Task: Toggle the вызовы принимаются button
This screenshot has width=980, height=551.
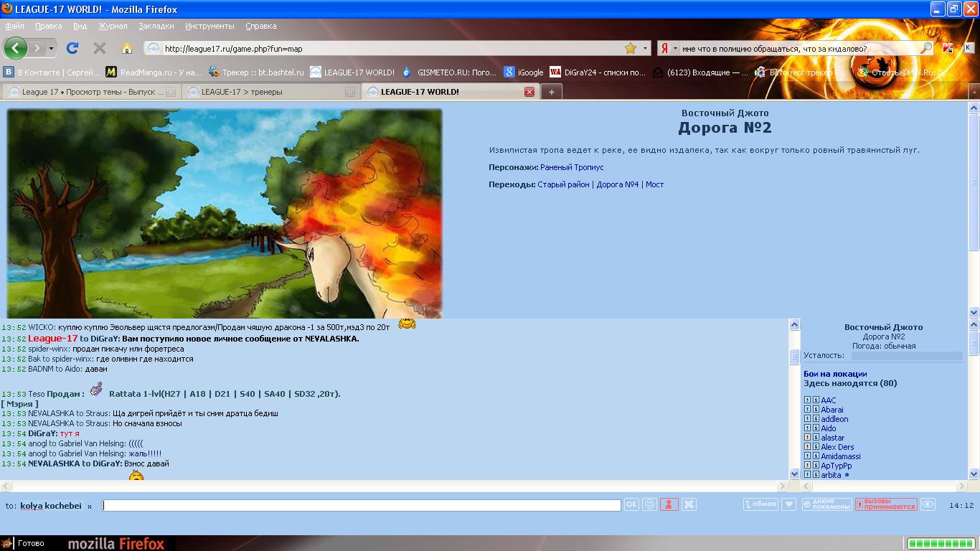Action: tap(886, 504)
